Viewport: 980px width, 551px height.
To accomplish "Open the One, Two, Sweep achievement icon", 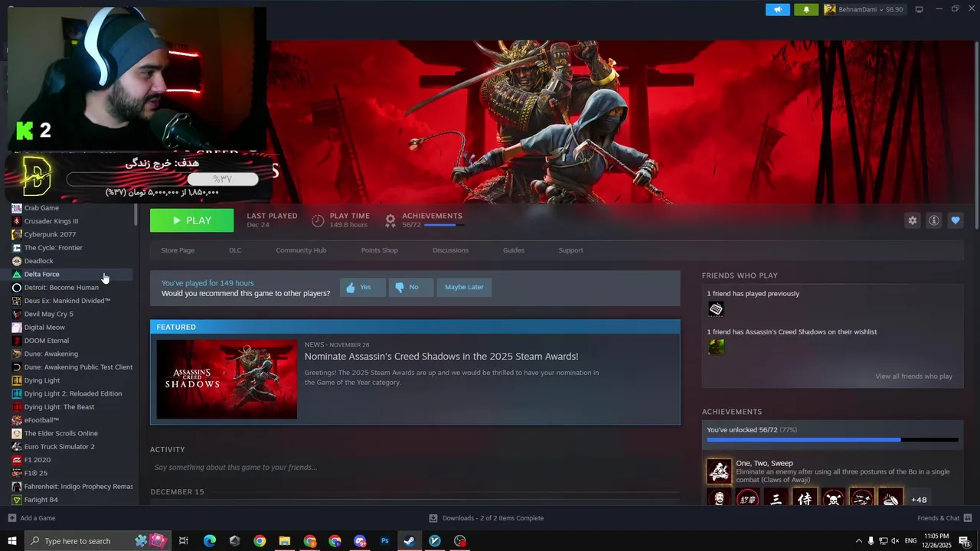I will click(719, 471).
